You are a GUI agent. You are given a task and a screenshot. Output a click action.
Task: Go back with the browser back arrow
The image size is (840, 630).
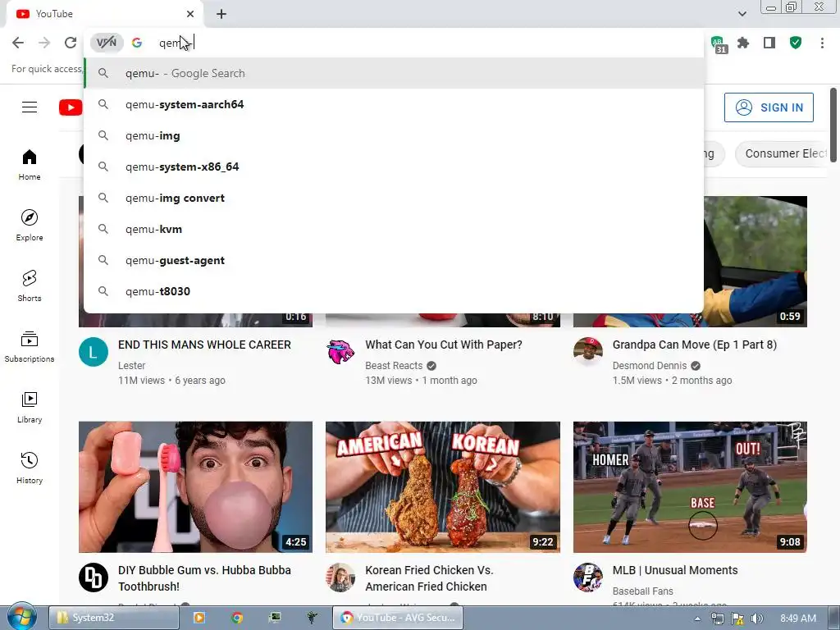tap(18, 43)
